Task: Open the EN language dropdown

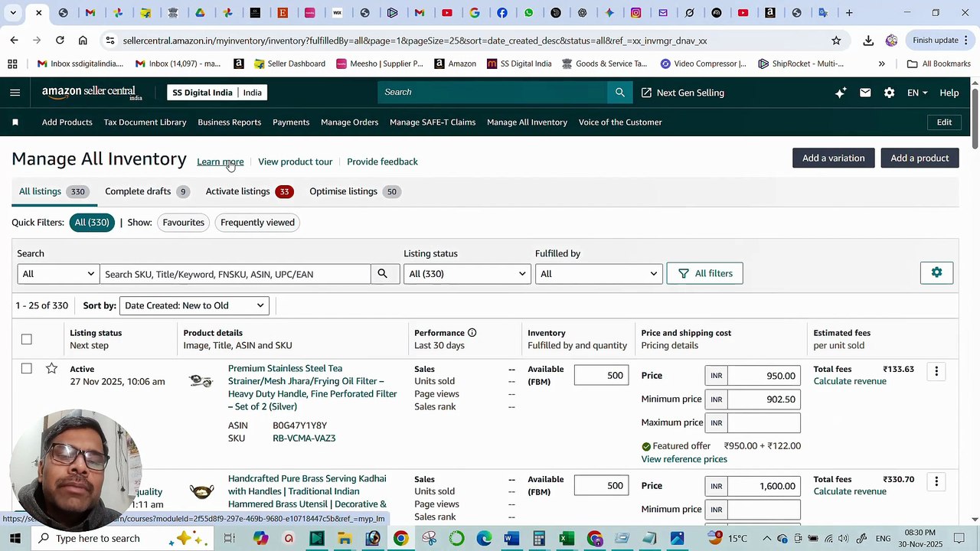Action: point(917,93)
